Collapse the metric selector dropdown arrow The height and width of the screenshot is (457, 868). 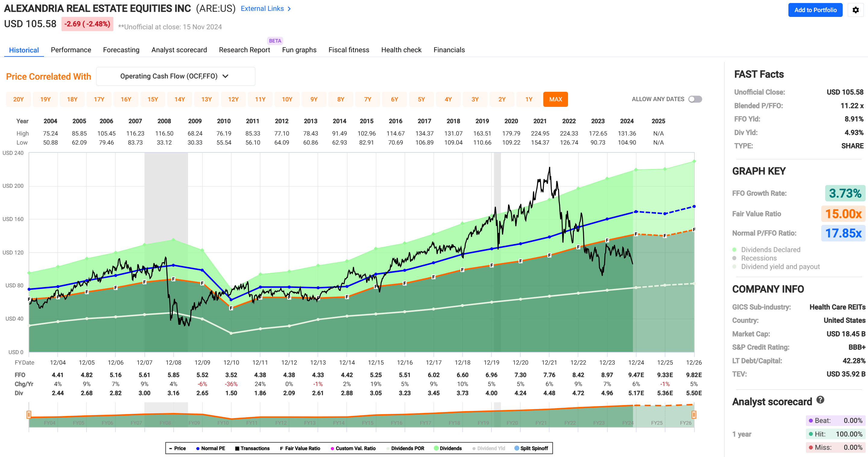(226, 76)
